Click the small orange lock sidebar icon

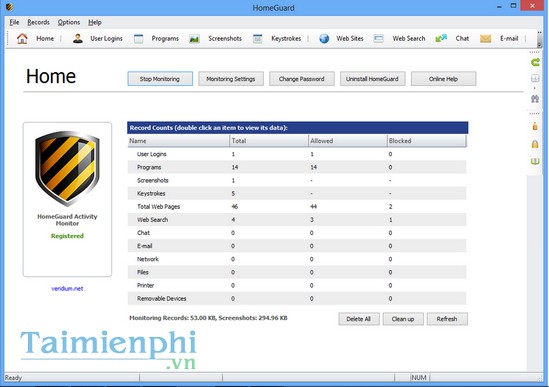pyautogui.click(x=535, y=126)
